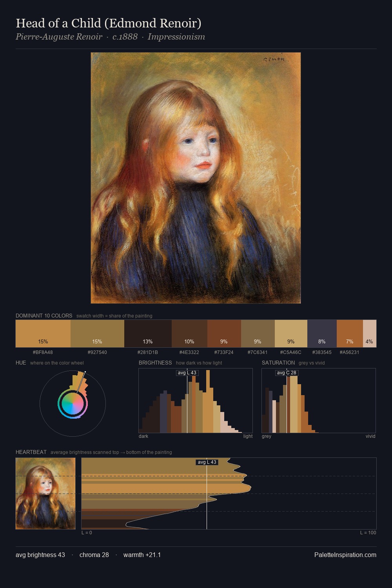
Task: Click the Impressionism style label
Action: pyautogui.click(x=176, y=37)
